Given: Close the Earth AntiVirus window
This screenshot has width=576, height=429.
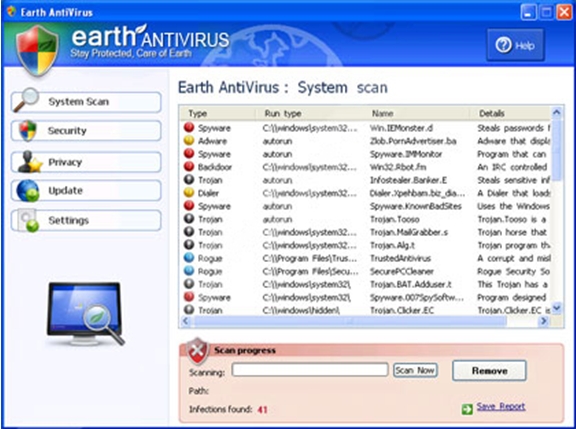Looking at the screenshot, I should (564, 13).
